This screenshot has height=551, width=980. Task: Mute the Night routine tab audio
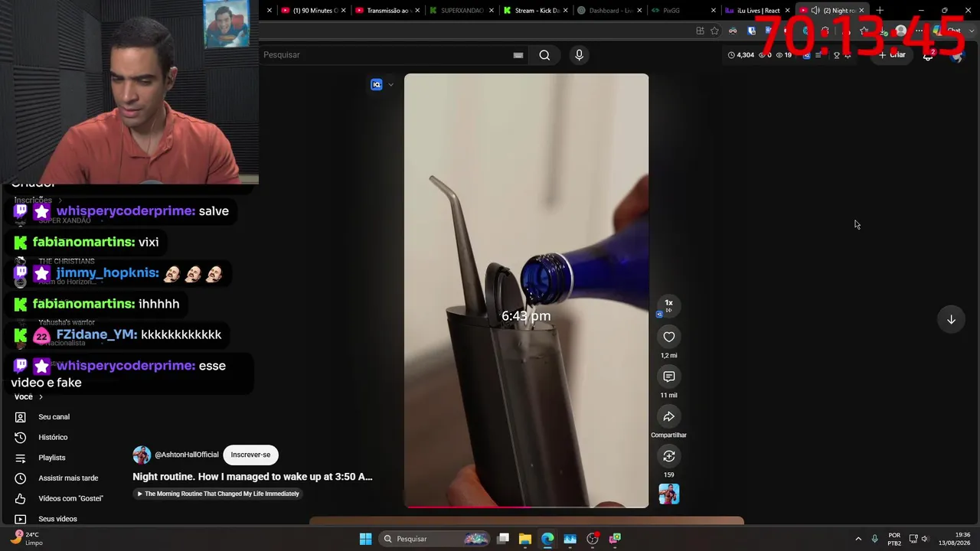pyautogui.click(x=815, y=11)
